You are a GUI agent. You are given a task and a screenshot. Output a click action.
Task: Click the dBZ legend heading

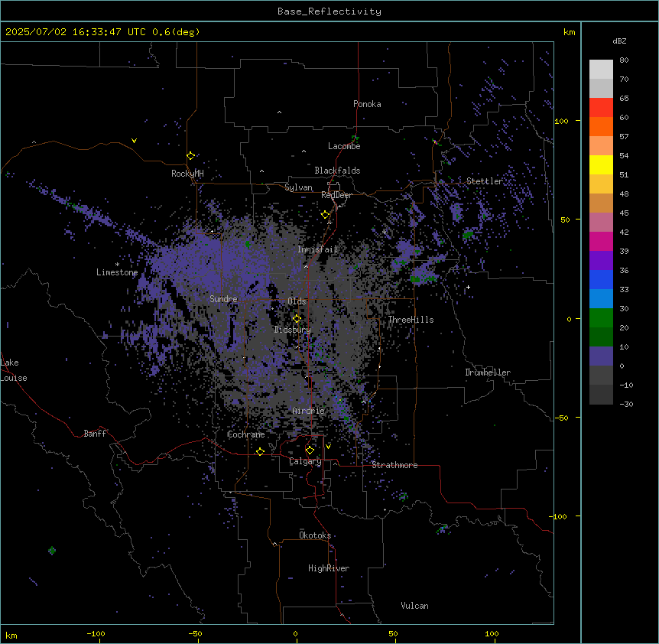619,41
